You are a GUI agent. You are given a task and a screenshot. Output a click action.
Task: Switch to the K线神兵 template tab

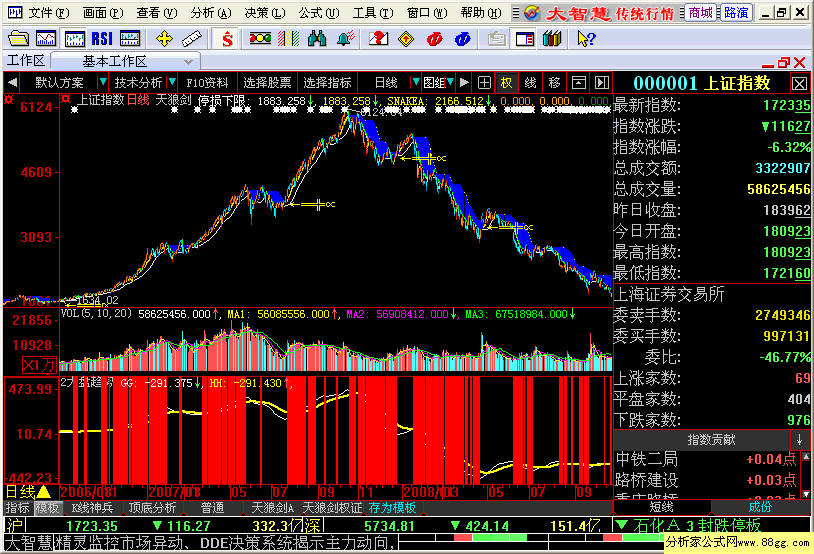pos(92,508)
